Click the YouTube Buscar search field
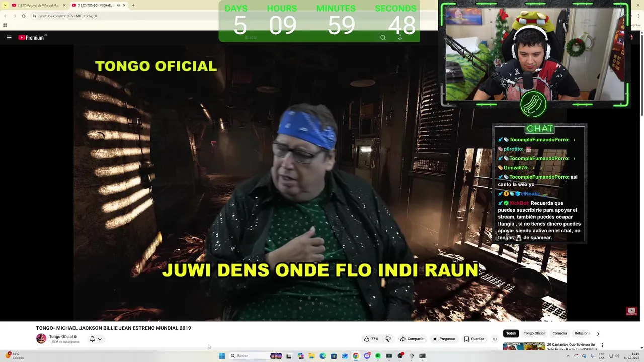The height and width of the screenshot is (362, 644). tap(307, 37)
